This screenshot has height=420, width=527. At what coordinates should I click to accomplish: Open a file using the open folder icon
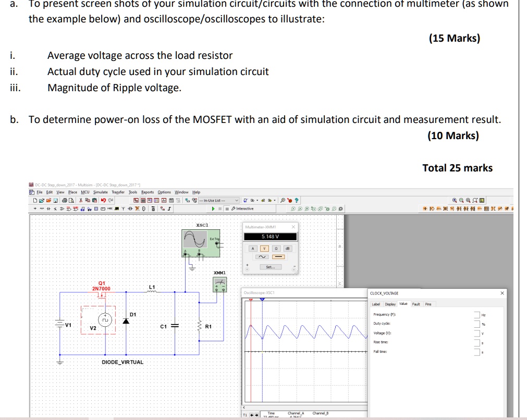(x=42, y=201)
